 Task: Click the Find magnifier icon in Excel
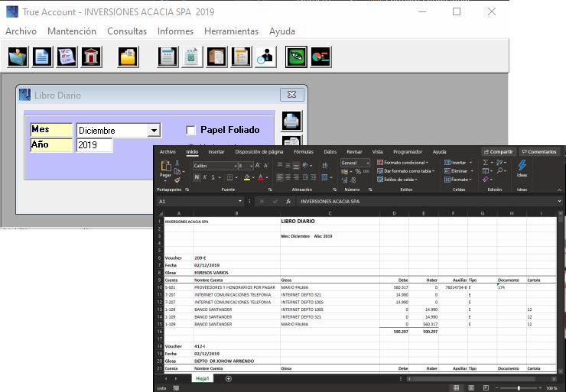[500, 170]
